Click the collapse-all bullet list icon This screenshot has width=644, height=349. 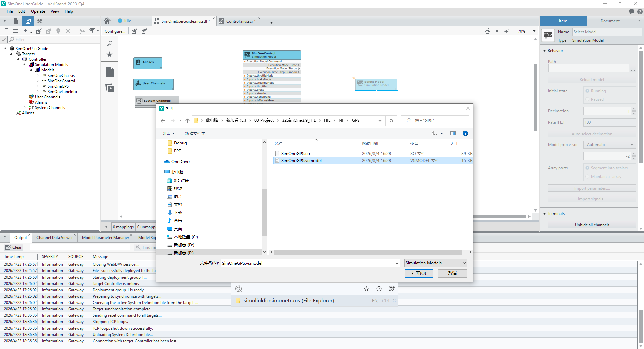(16, 31)
